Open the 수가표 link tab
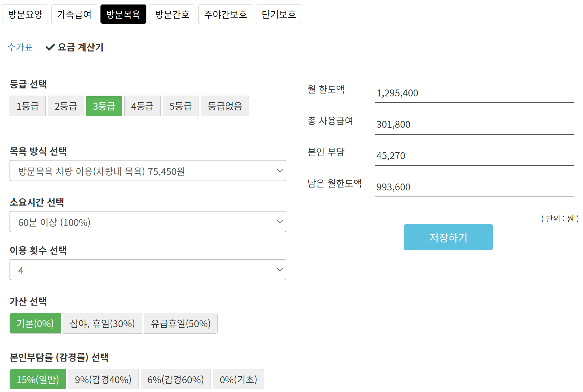Image resolution: width=583 pixels, height=392 pixels. [x=20, y=47]
